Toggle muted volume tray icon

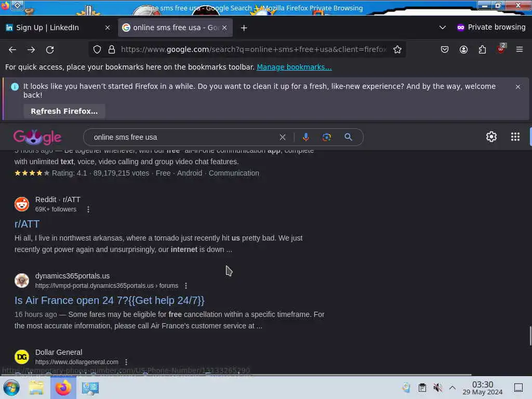437,388
